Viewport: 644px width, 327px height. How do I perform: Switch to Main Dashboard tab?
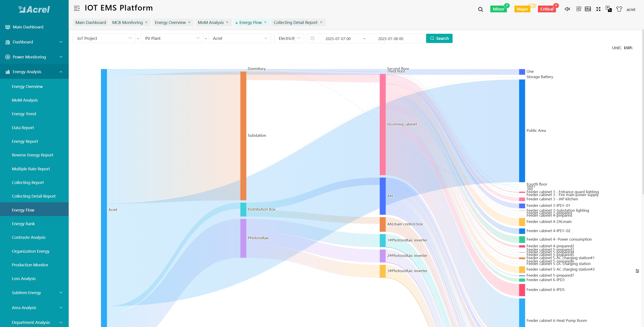[x=91, y=23]
